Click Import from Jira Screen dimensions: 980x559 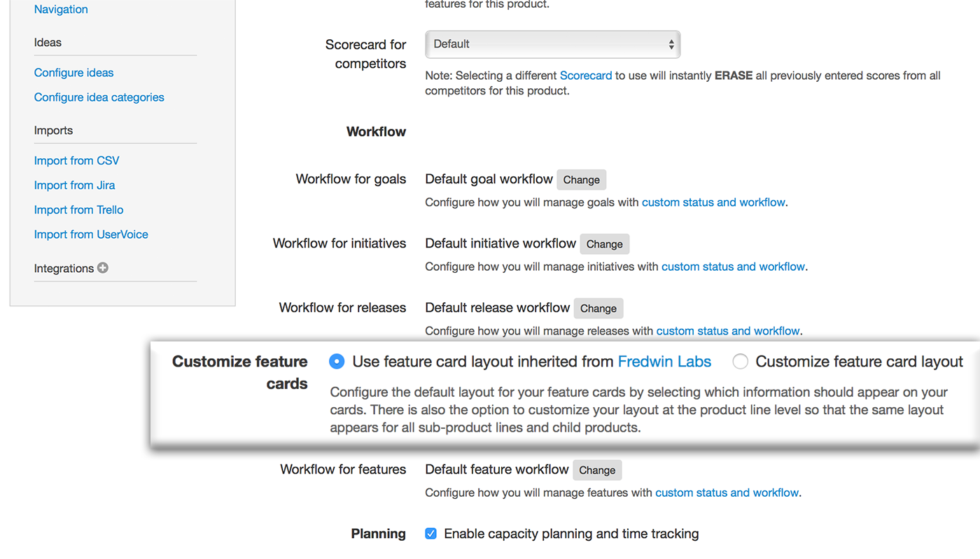[x=74, y=185]
